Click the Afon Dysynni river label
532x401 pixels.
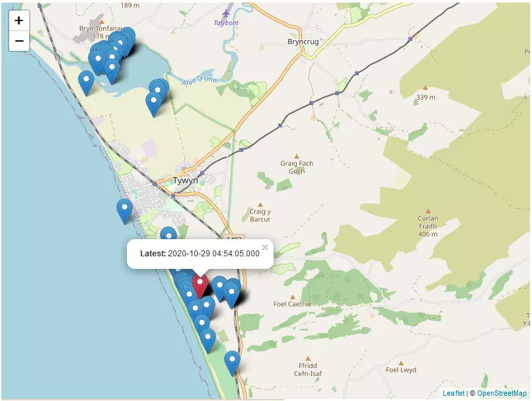tap(200, 81)
